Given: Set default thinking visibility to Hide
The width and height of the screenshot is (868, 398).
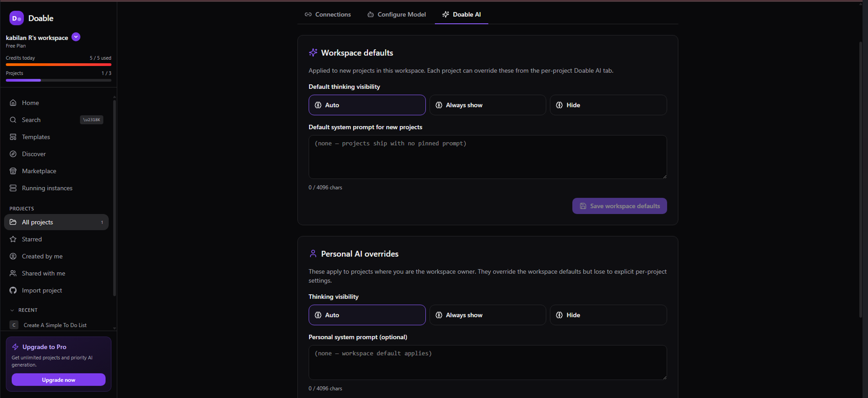Looking at the screenshot, I should 608,105.
